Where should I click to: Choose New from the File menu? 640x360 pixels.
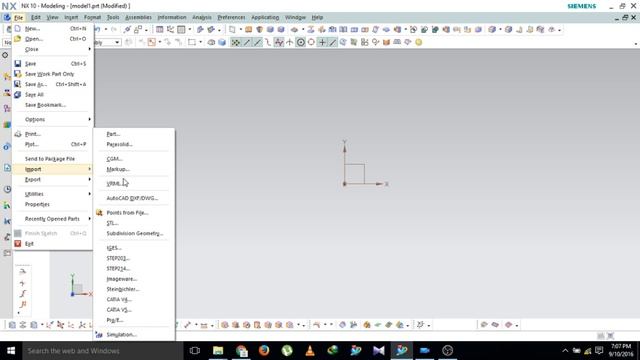pyautogui.click(x=53, y=29)
